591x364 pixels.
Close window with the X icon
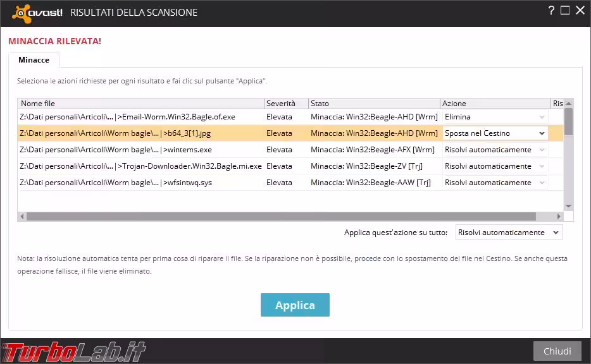(580, 11)
